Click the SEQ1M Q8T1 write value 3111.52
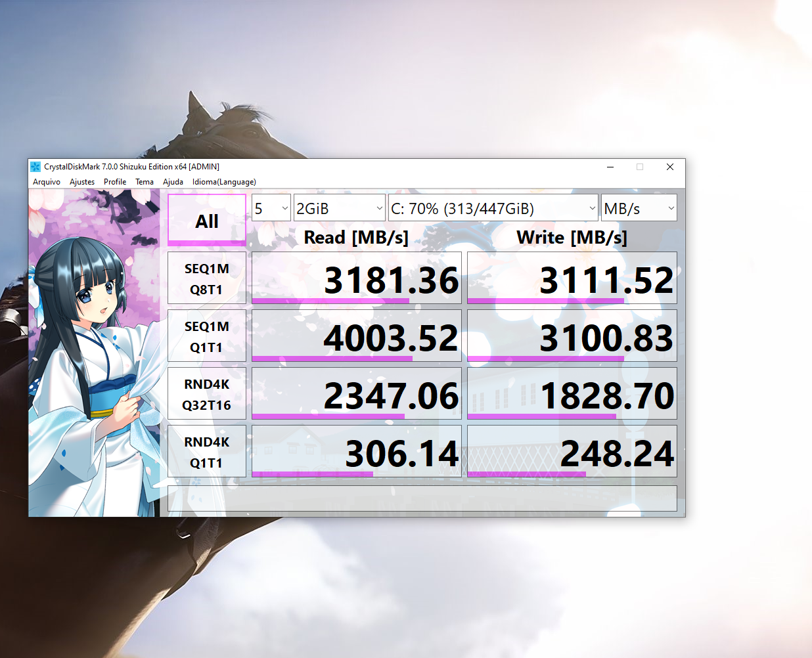Screen dimensions: 812x658 572,278
